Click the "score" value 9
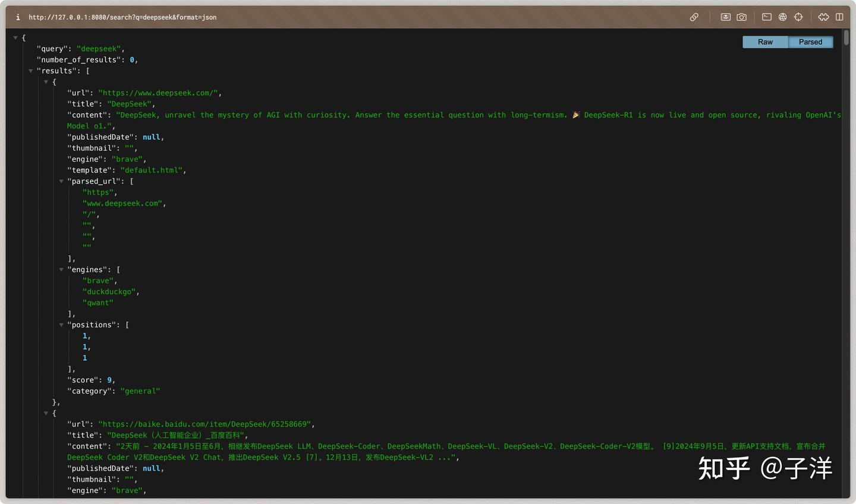Screen dimensions: 856x504 (109, 380)
